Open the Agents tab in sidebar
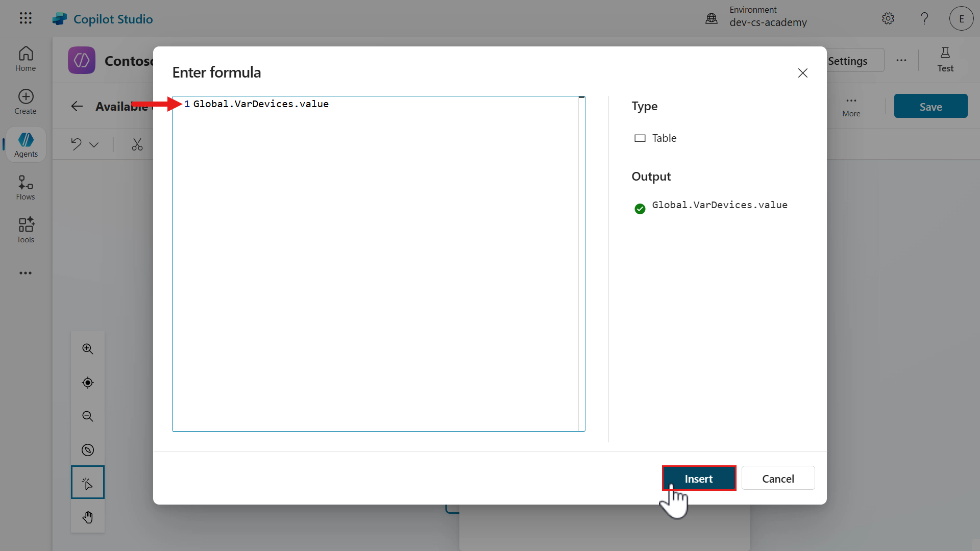 26,145
